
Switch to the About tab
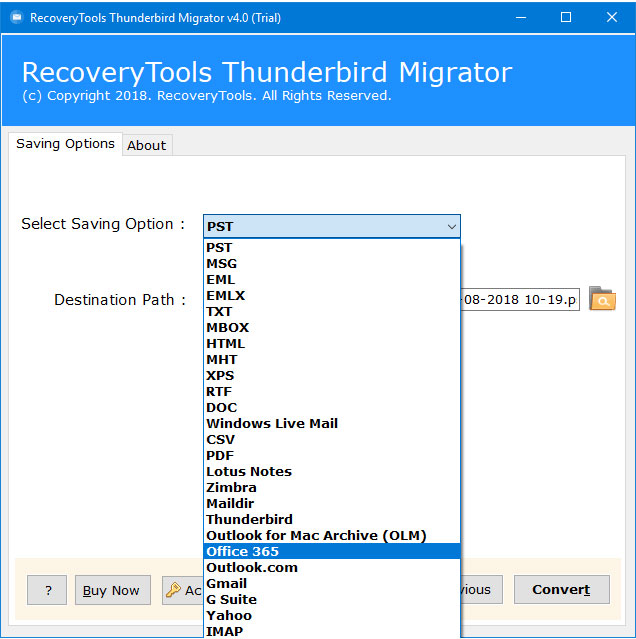click(147, 145)
